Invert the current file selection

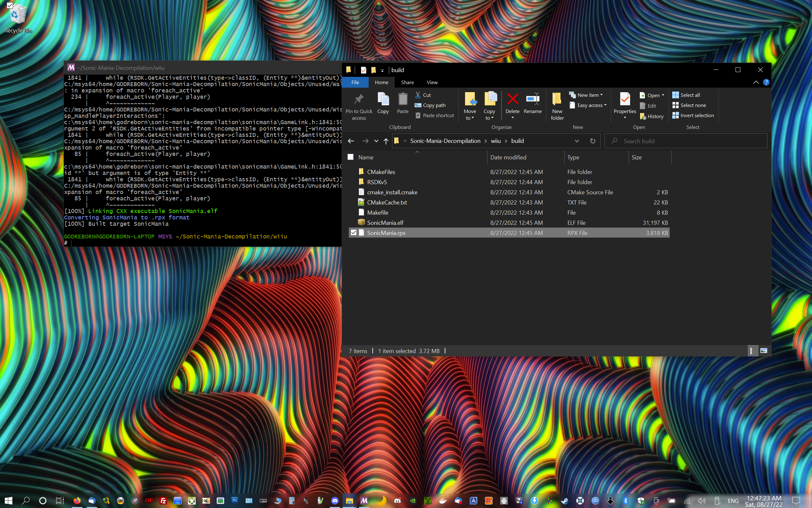pyautogui.click(x=693, y=115)
